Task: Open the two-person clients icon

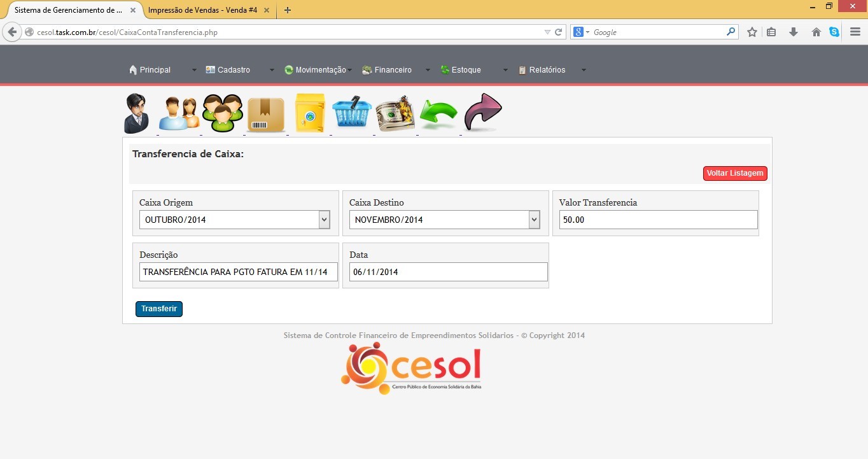Action: coord(179,114)
